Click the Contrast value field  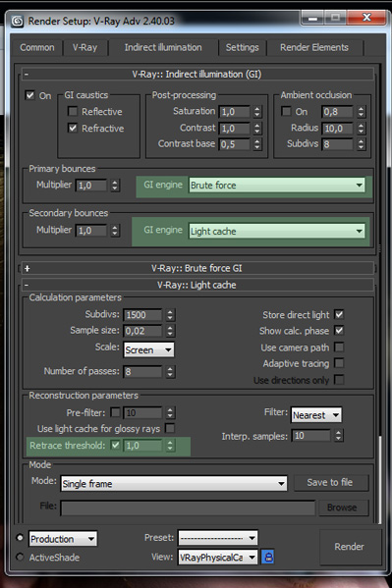click(x=235, y=129)
